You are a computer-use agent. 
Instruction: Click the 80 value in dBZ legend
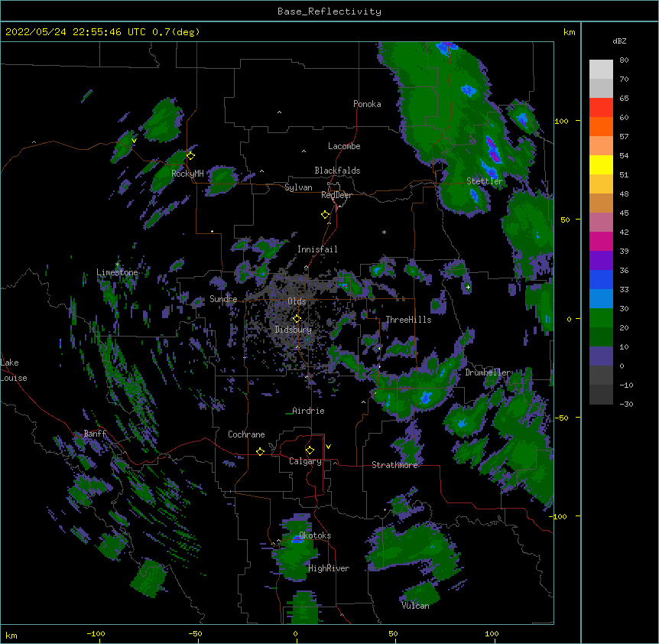pyautogui.click(x=624, y=60)
